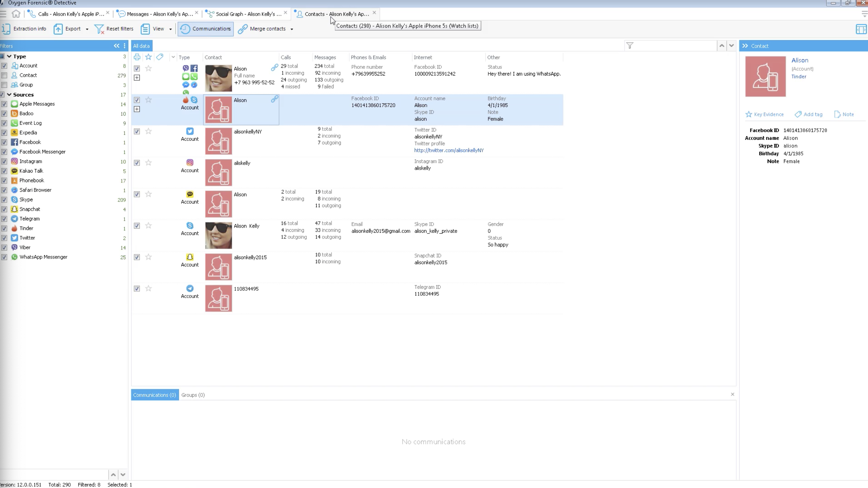Click the down arrow below Filters list
Screen dimensions: 868x488
point(123,475)
